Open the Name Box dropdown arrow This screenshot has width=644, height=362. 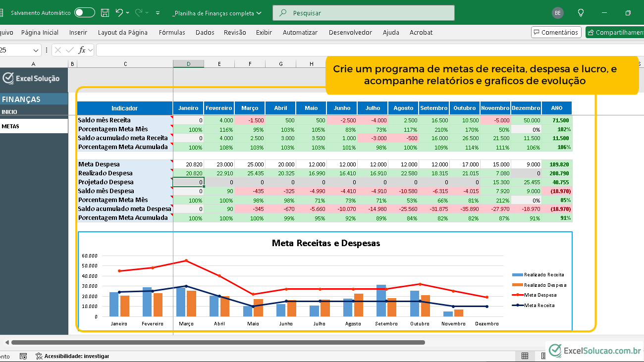(36, 50)
